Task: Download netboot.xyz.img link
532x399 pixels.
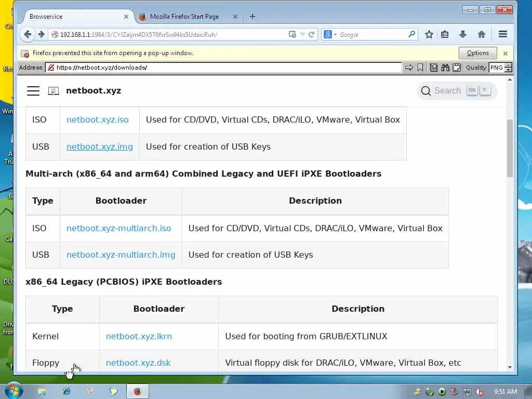Action: (x=100, y=147)
